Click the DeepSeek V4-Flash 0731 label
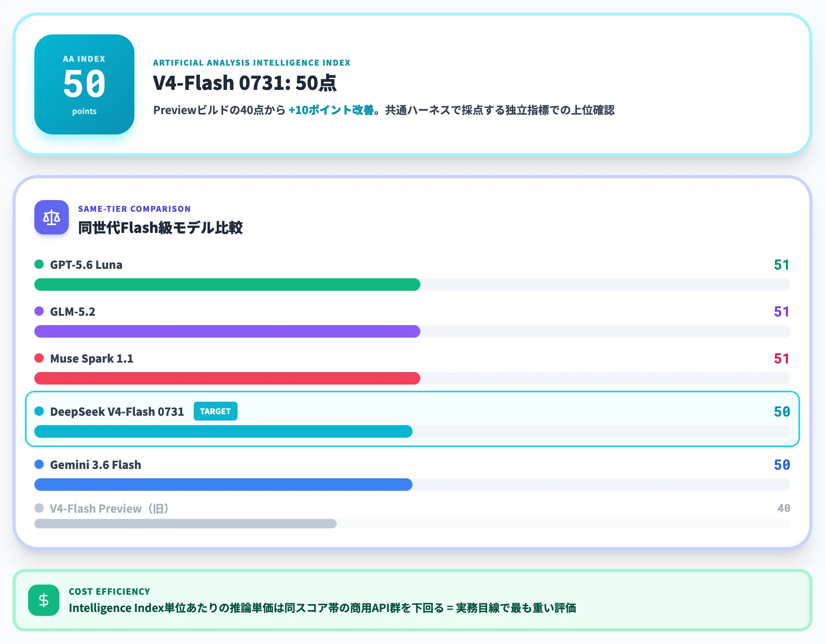 click(x=117, y=411)
